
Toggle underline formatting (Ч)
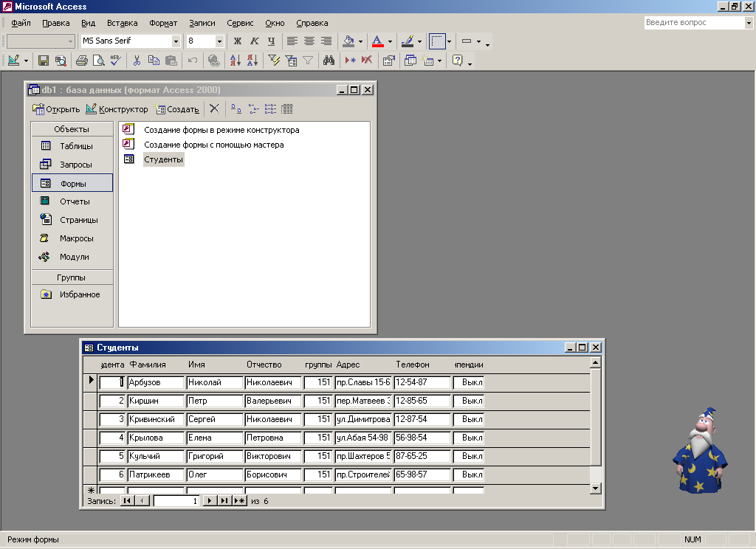tap(271, 41)
